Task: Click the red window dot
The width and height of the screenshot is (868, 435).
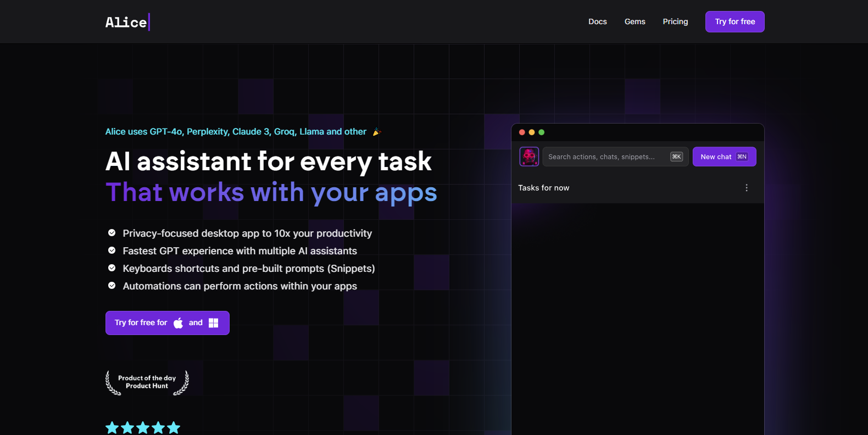Action: (x=522, y=132)
